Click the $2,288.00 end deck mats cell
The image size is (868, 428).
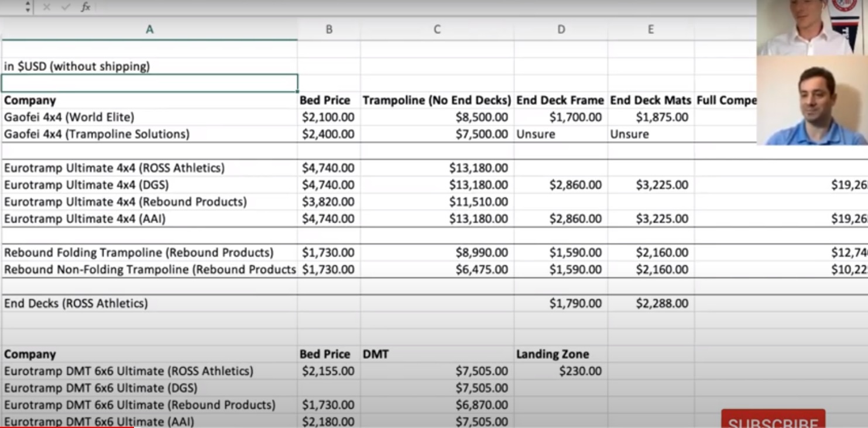[651, 303]
